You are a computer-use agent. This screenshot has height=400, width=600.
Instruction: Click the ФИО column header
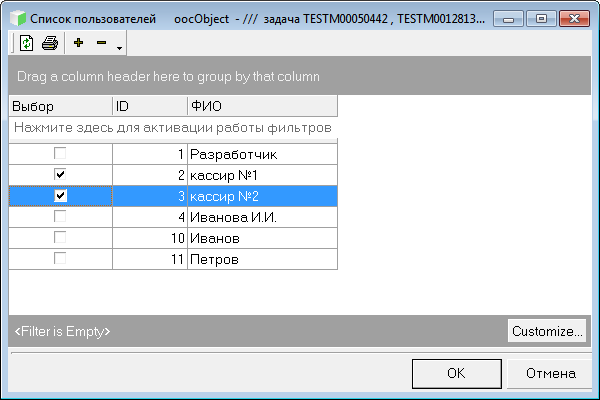[262, 106]
